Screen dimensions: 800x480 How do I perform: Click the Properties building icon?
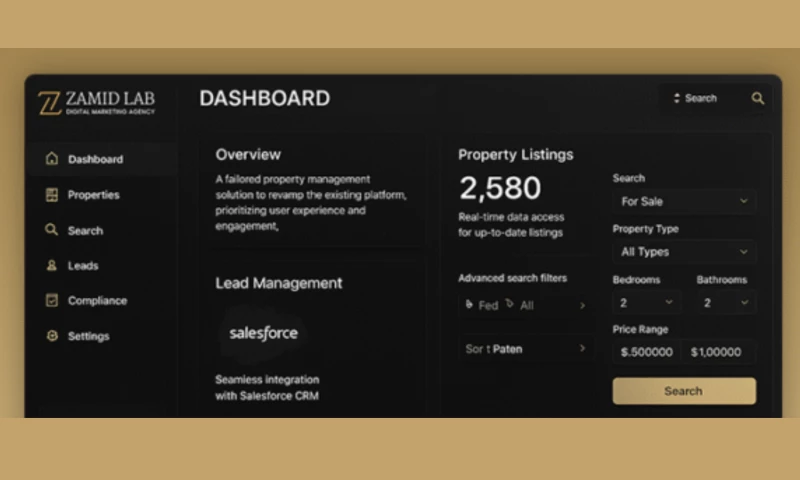click(x=52, y=195)
